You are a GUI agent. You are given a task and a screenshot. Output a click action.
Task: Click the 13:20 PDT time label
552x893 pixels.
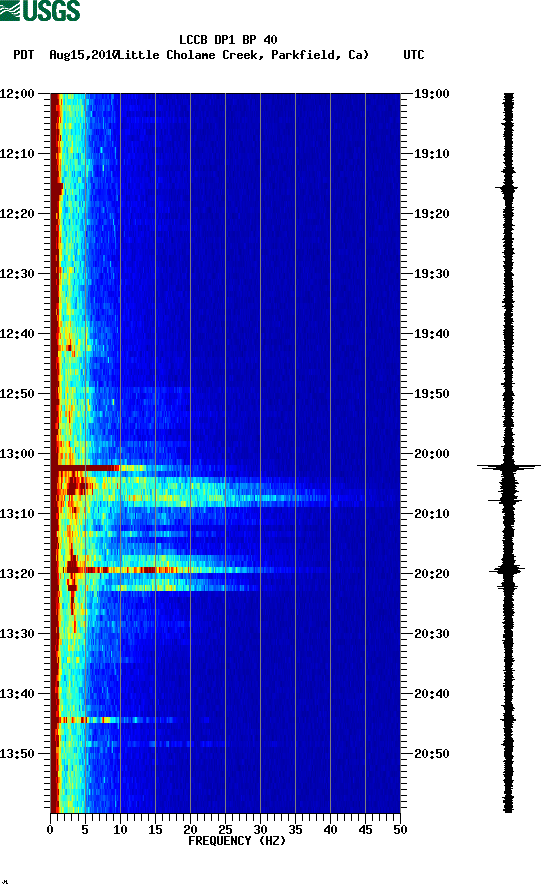(x=18, y=574)
